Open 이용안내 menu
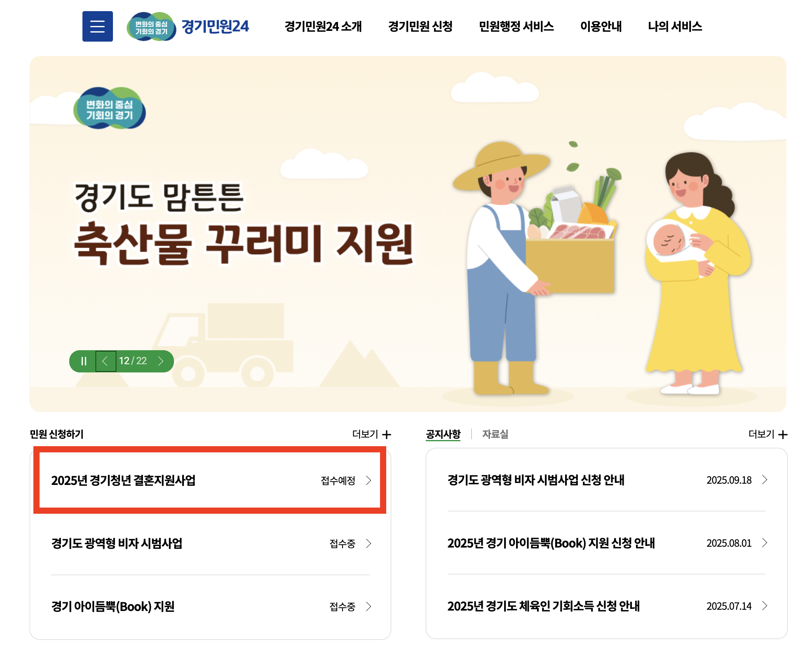Screen dimensions: 812x646 click(x=601, y=26)
